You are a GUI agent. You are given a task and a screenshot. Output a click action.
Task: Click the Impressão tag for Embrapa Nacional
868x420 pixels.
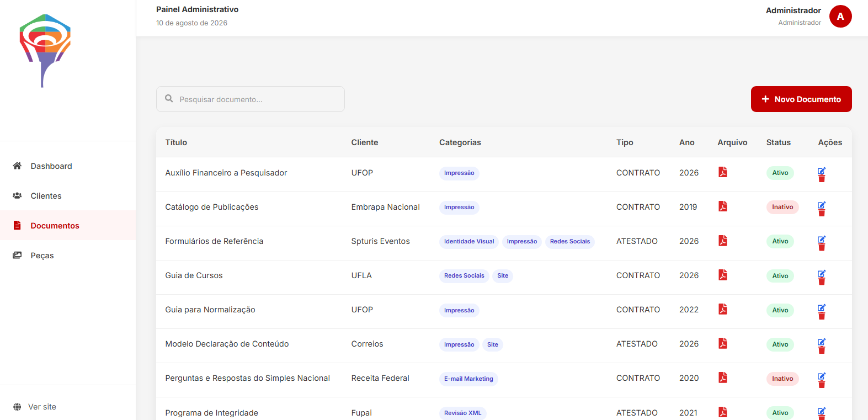coord(459,208)
